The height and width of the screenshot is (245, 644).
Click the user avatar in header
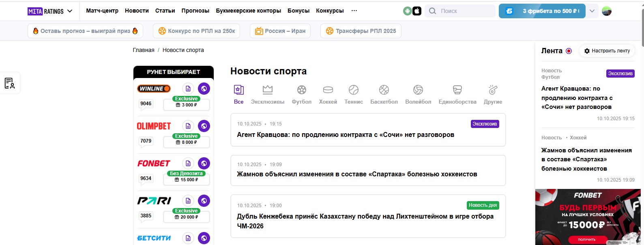click(x=607, y=11)
